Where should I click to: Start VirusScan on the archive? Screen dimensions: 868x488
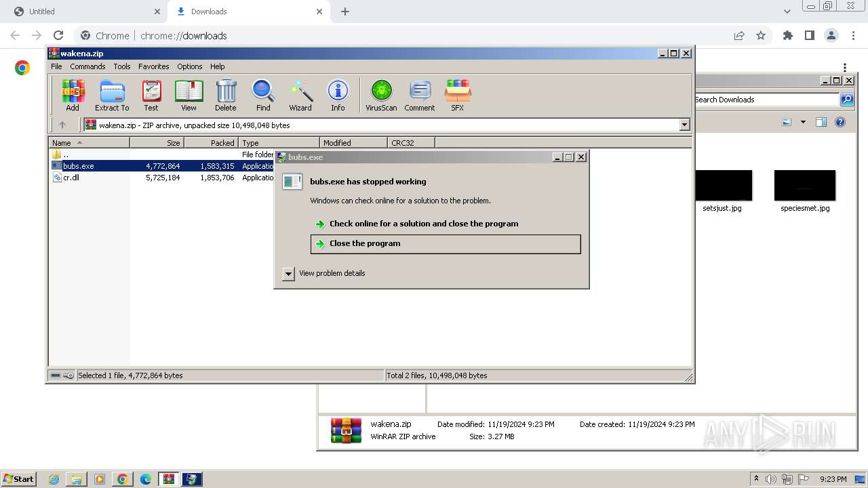tap(381, 95)
